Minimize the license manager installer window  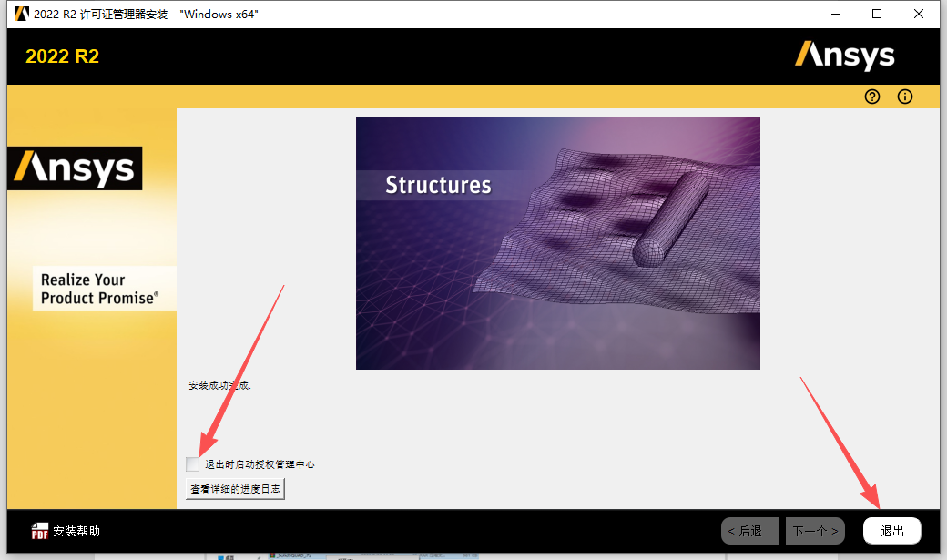click(x=835, y=14)
